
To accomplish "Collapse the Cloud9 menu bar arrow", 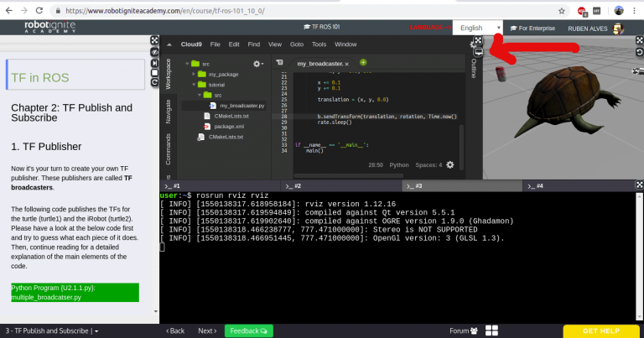I will [x=169, y=44].
